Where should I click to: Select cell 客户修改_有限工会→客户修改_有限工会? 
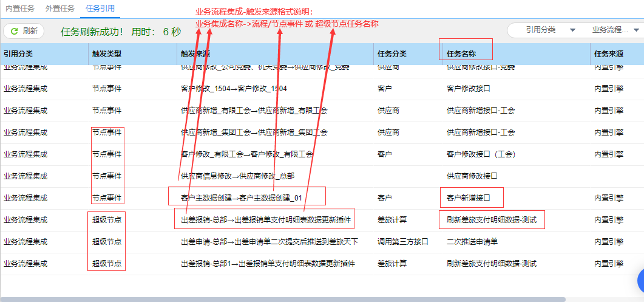coord(247,154)
